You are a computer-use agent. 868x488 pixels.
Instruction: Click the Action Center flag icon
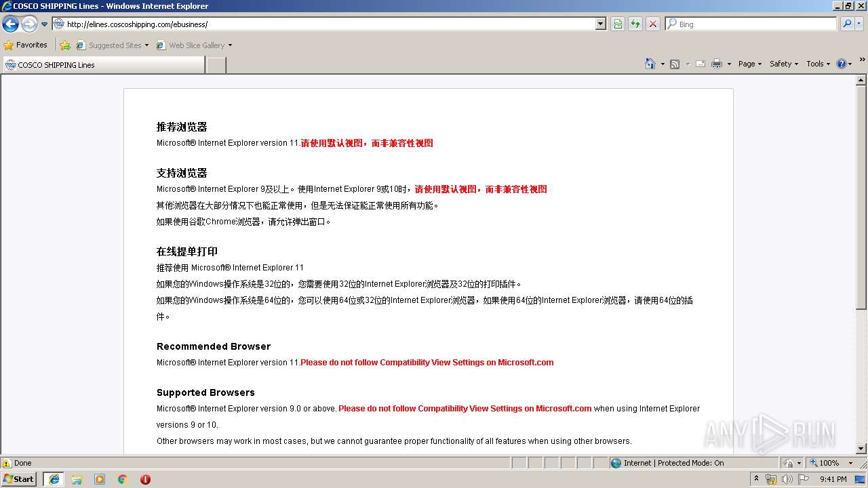click(x=804, y=479)
